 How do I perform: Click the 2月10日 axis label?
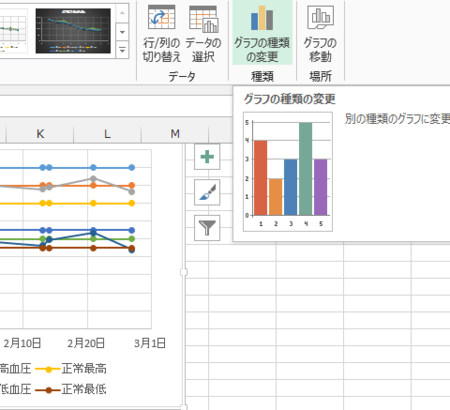point(22,343)
